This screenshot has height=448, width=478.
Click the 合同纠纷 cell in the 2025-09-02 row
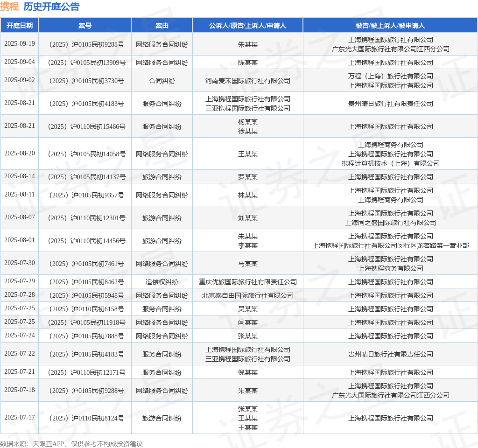tap(162, 81)
